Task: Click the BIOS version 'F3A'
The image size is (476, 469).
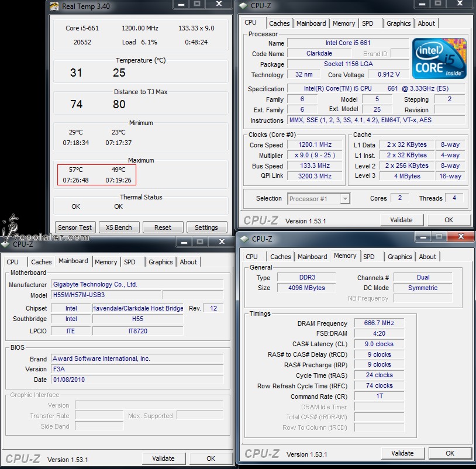Action: click(137, 369)
